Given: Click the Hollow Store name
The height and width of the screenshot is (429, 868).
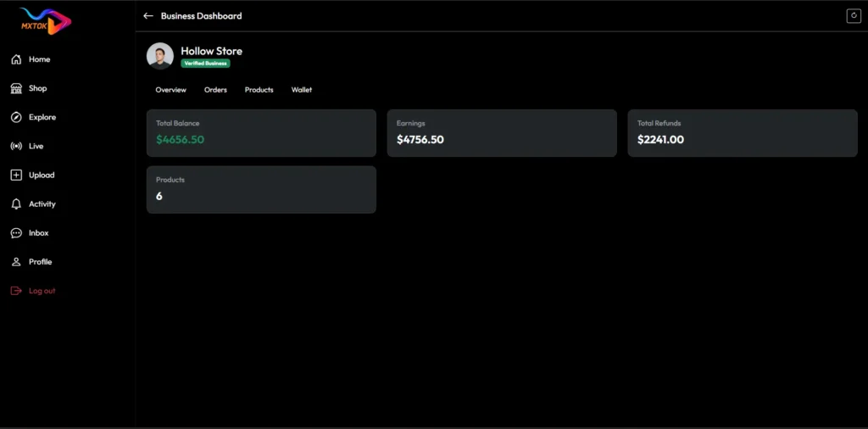Looking at the screenshot, I should pos(211,51).
